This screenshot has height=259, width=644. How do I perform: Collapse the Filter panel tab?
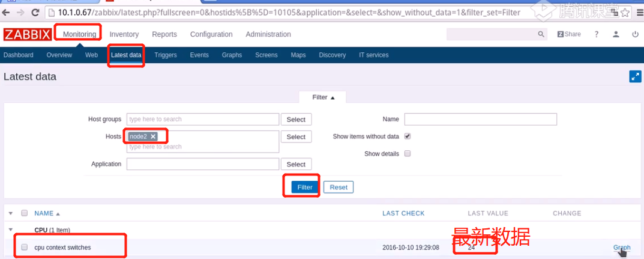[324, 97]
